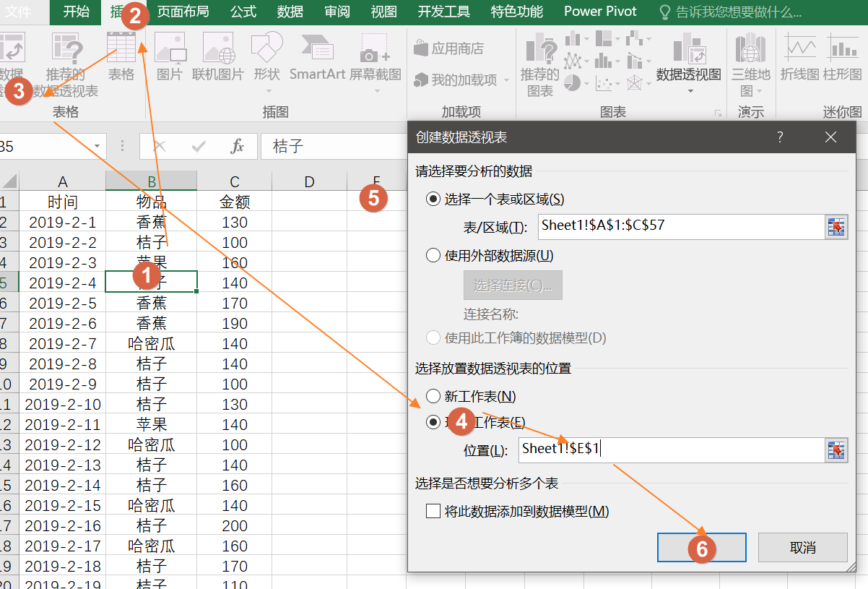Viewport: 868px width, 589px height.
Task: Select the 新工作表 radio option
Action: click(433, 396)
